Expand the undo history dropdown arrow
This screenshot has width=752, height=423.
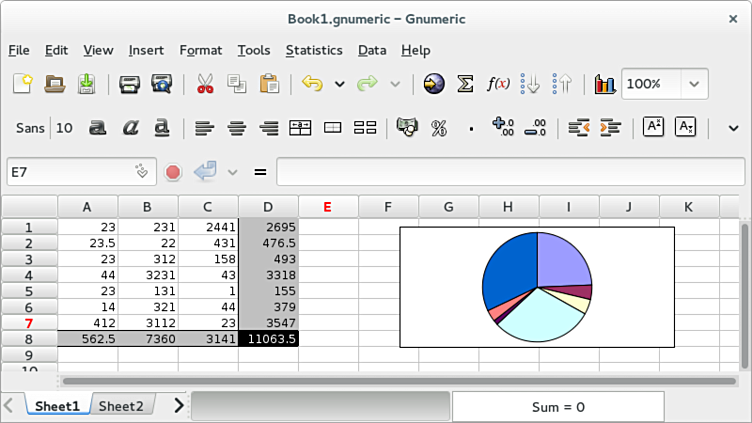(339, 84)
